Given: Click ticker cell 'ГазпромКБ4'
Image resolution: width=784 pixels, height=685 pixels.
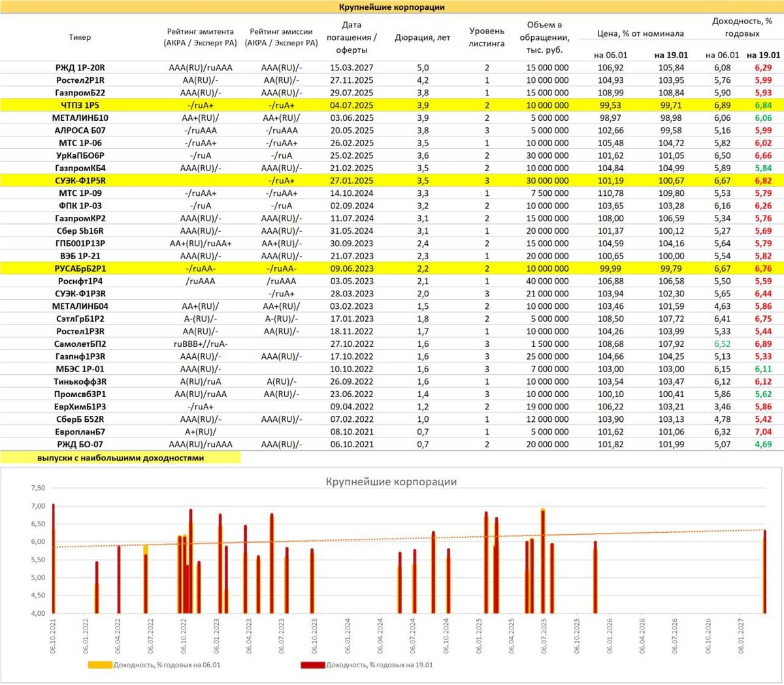Looking at the screenshot, I should point(80,168).
